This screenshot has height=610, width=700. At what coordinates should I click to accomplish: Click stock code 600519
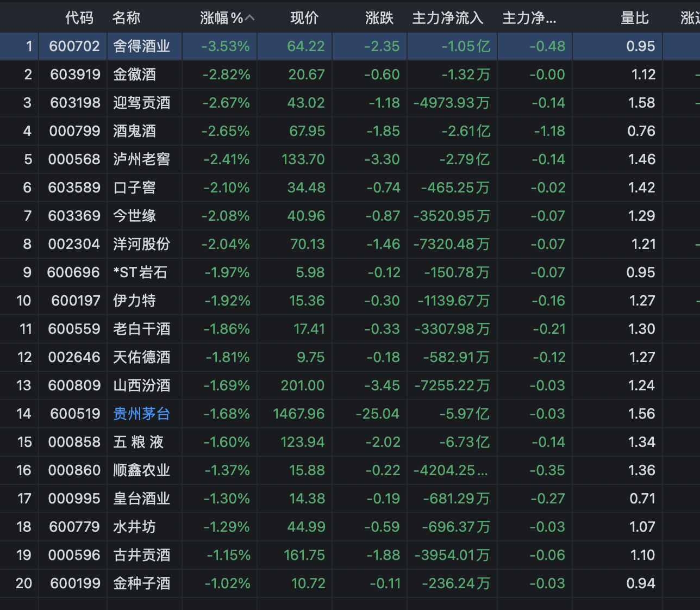tap(75, 414)
